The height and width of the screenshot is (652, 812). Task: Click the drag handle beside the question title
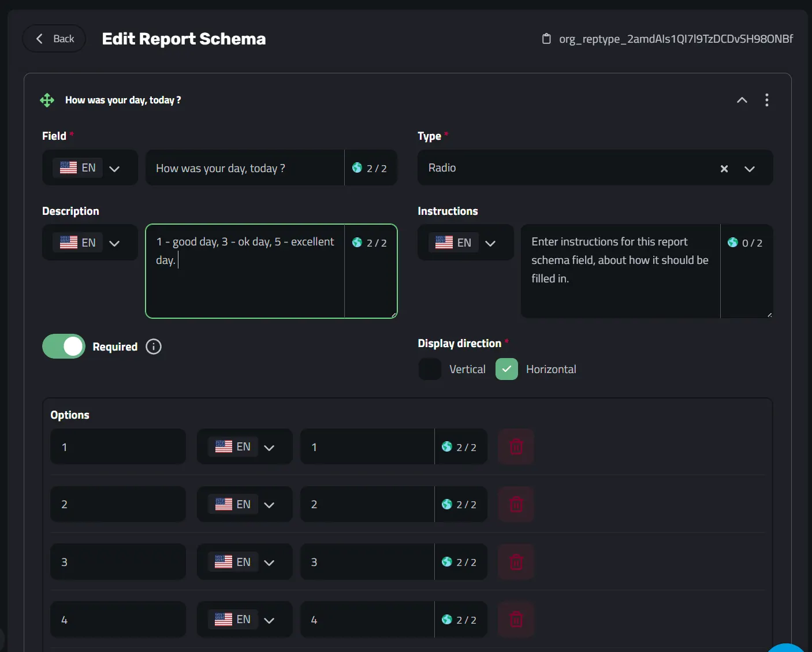tap(47, 100)
